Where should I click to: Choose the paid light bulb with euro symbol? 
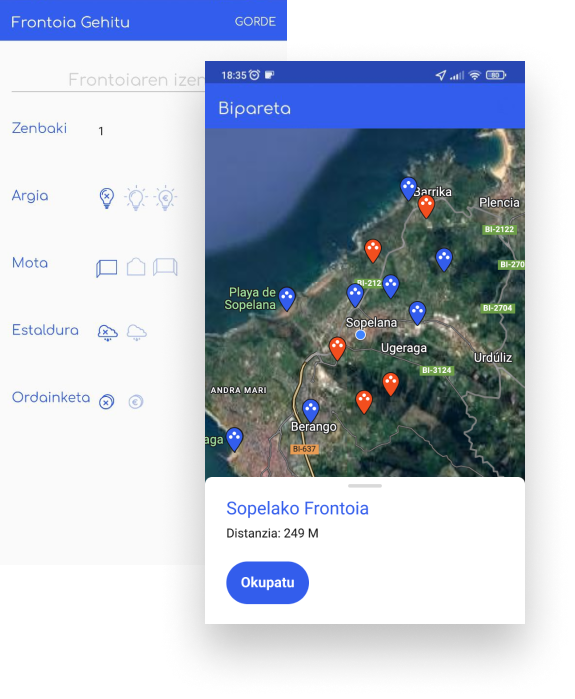[x=165, y=197]
